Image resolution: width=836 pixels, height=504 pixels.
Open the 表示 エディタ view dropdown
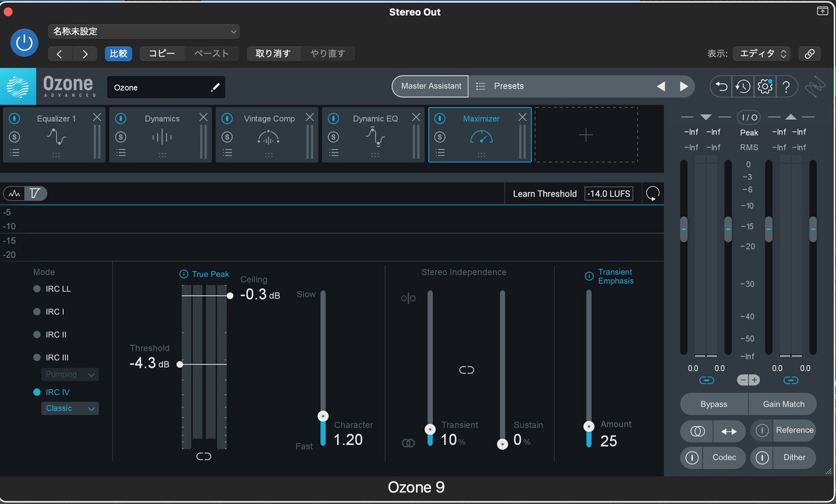(x=762, y=53)
